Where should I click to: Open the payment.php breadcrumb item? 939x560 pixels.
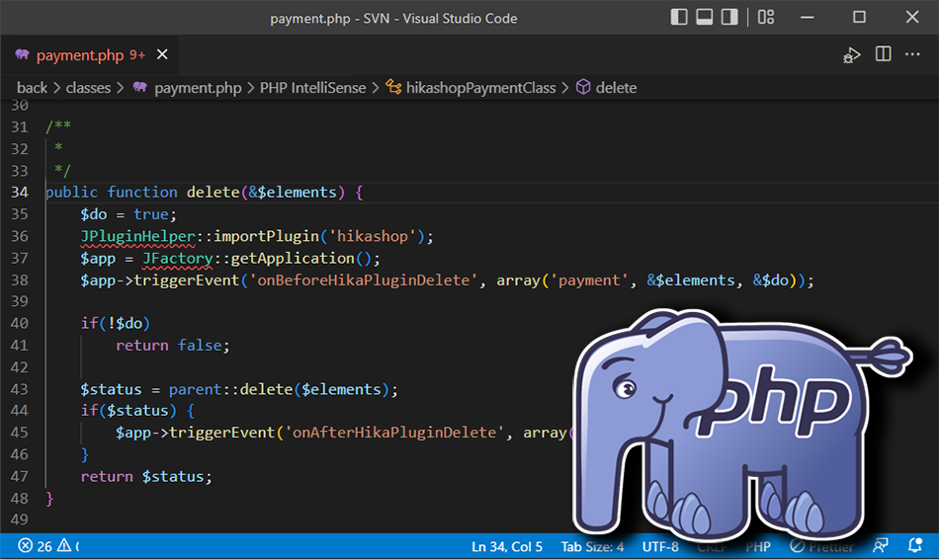coord(198,88)
